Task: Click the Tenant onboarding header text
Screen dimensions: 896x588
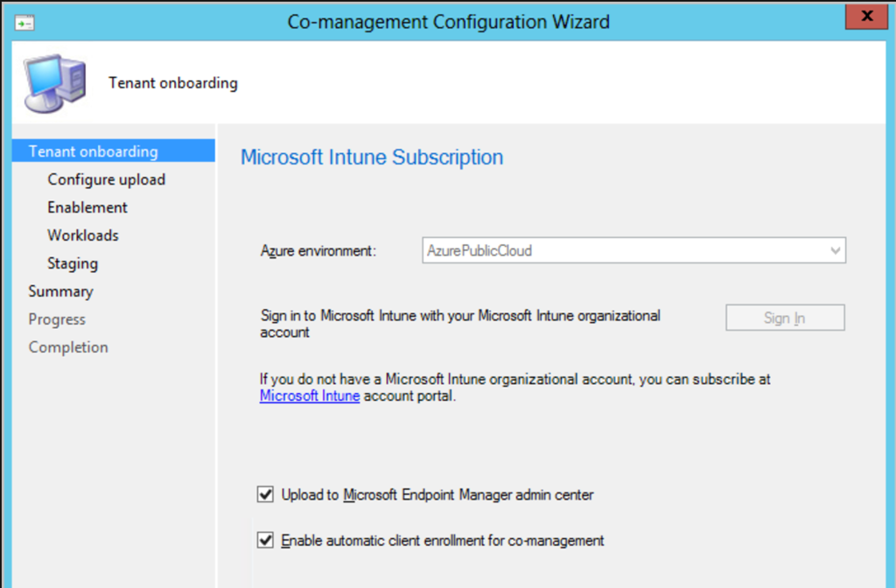Action: (173, 83)
